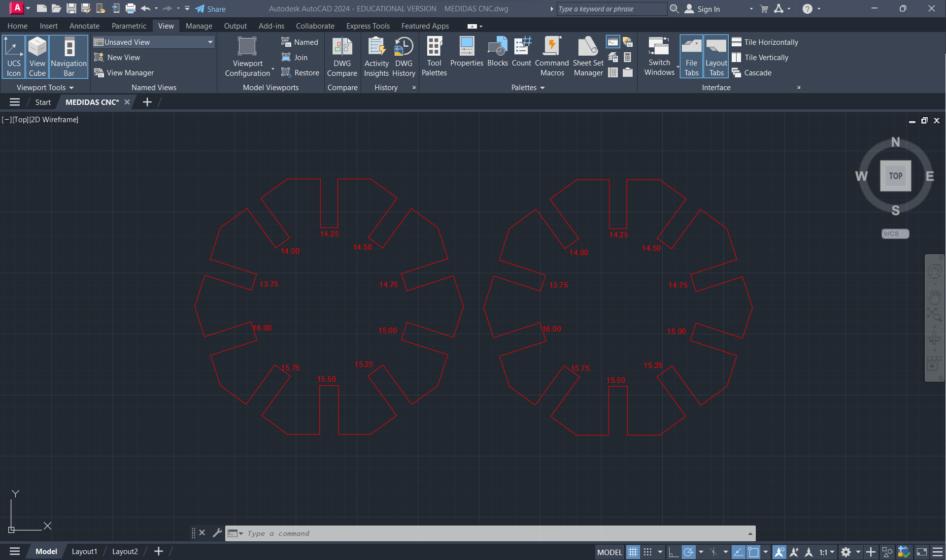
Task: Open the Layer Properties palette icon
Action: (x=612, y=57)
